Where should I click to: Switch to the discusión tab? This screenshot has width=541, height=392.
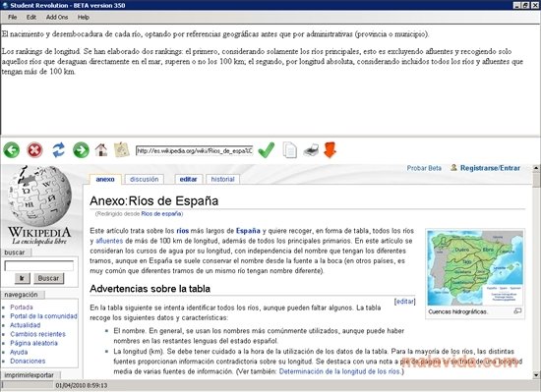coord(145,180)
